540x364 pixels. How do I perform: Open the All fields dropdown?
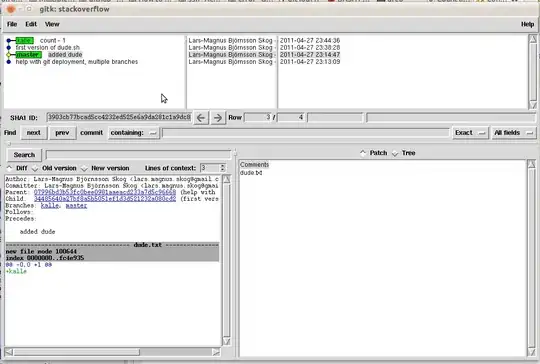coord(513,133)
